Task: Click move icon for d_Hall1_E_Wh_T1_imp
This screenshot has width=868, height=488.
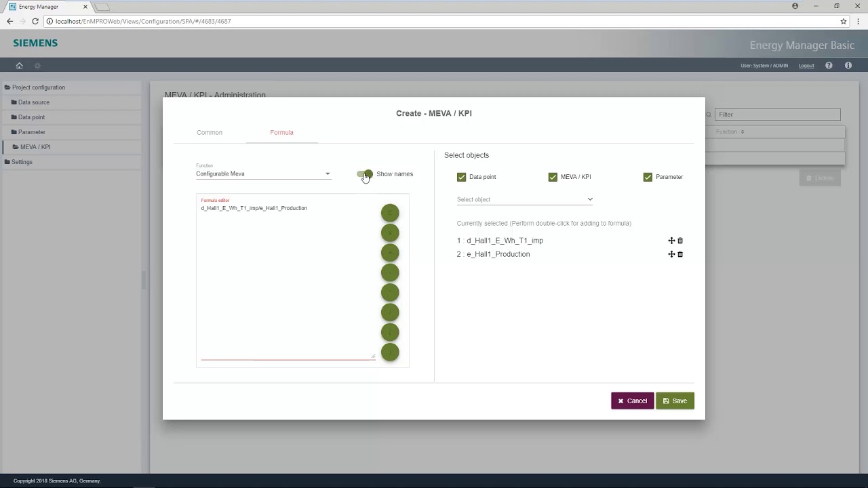Action: click(671, 241)
